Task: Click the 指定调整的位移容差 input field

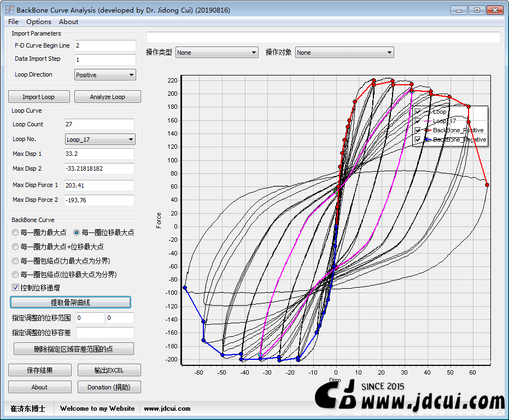Action: [105, 332]
